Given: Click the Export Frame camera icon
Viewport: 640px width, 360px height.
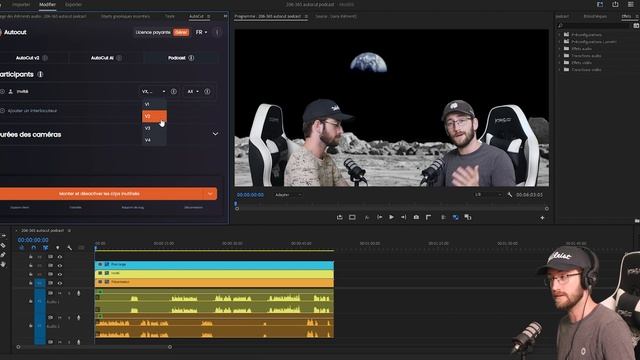Looking at the screenshot, I should (416, 218).
